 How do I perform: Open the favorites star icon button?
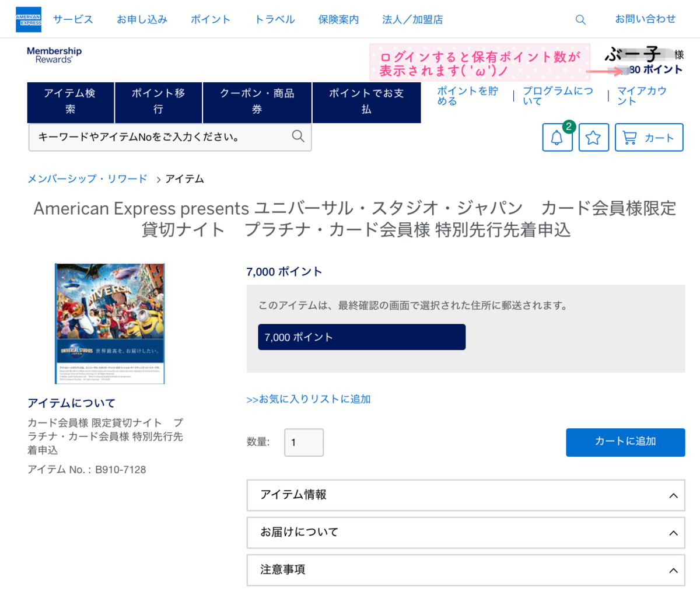click(593, 138)
